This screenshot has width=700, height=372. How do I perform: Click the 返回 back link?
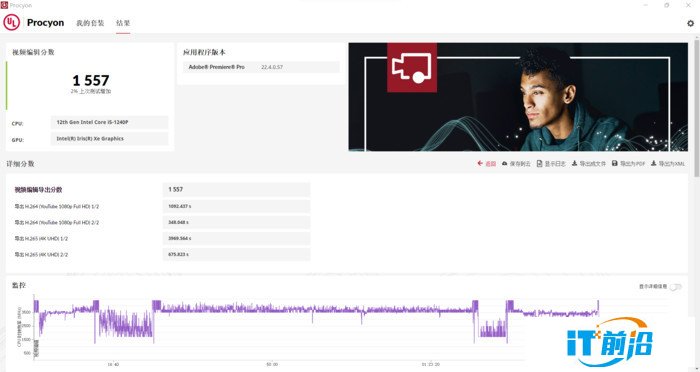point(491,164)
